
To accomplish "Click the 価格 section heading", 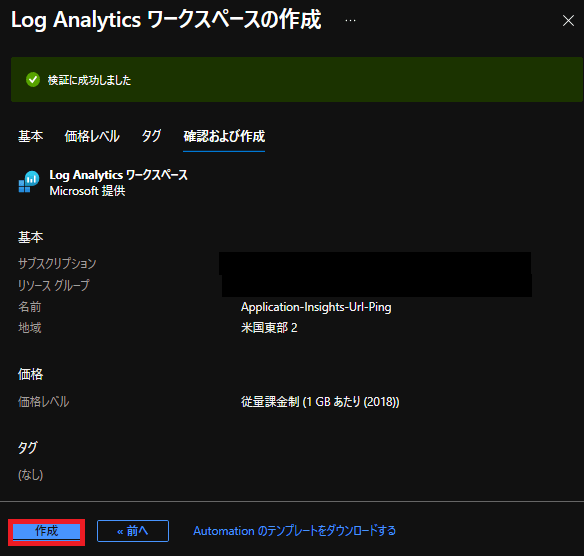I will [x=31, y=374].
